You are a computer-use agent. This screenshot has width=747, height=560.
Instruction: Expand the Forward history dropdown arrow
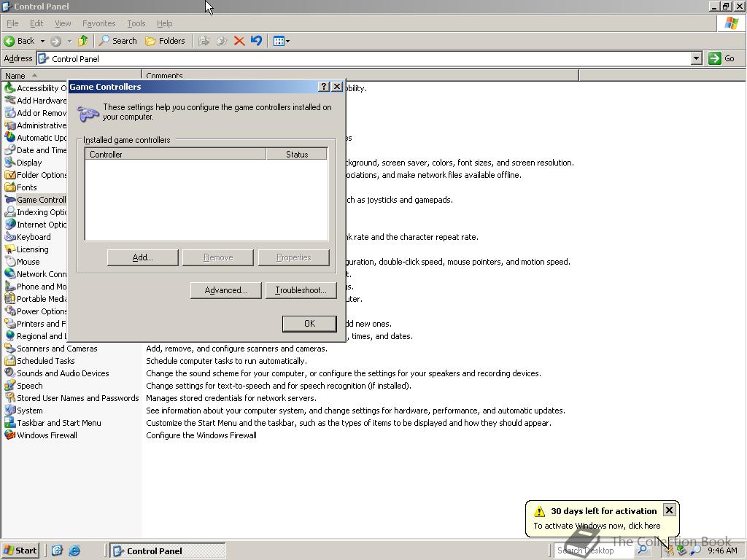tap(69, 41)
